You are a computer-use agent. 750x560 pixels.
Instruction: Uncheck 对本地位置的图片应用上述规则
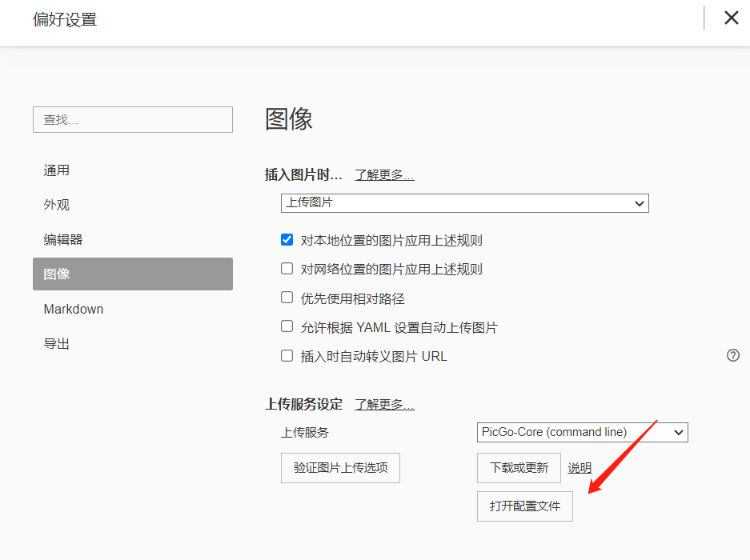(287, 239)
